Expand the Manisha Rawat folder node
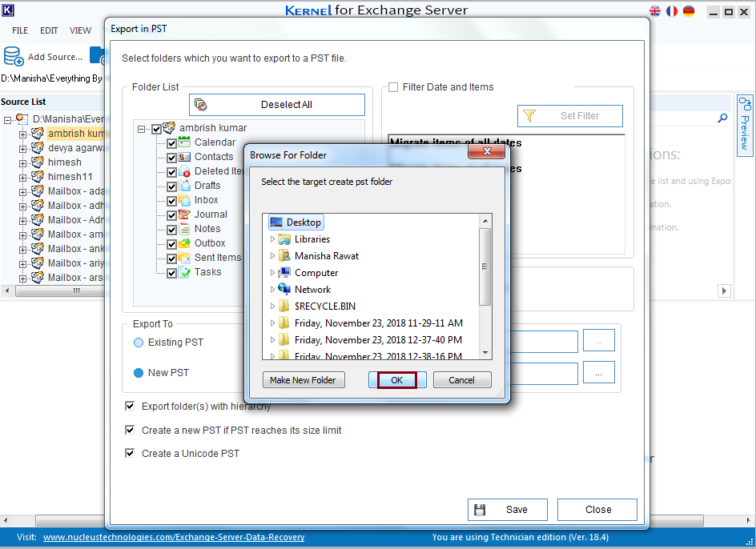Image resolution: width=756 pixels, height=549 pixels. tap(272, 256)
